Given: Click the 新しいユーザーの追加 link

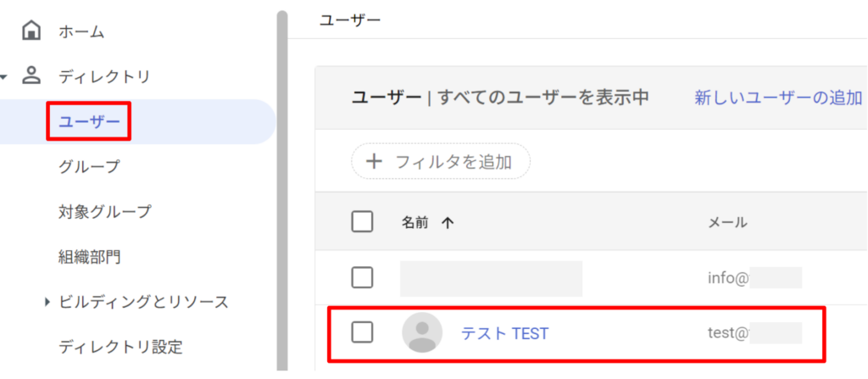Looking at the screenshot, I should pos(778,98).
